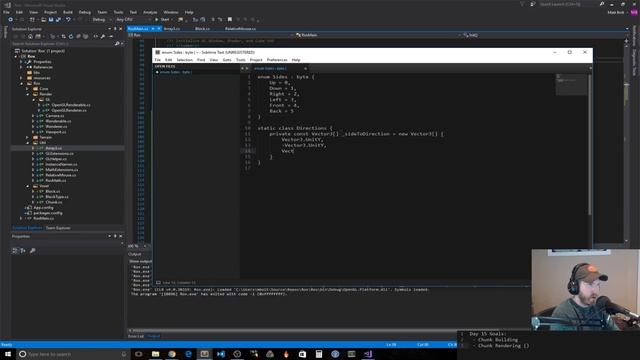Open Chrome from taskbar
640x360 pixels.
click(x=172, y=354)
